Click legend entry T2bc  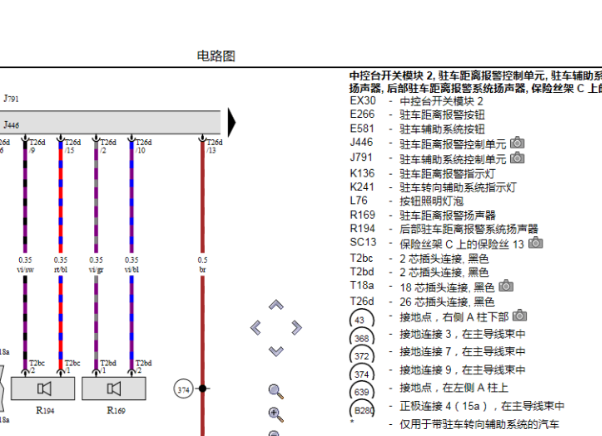[419, 258]
